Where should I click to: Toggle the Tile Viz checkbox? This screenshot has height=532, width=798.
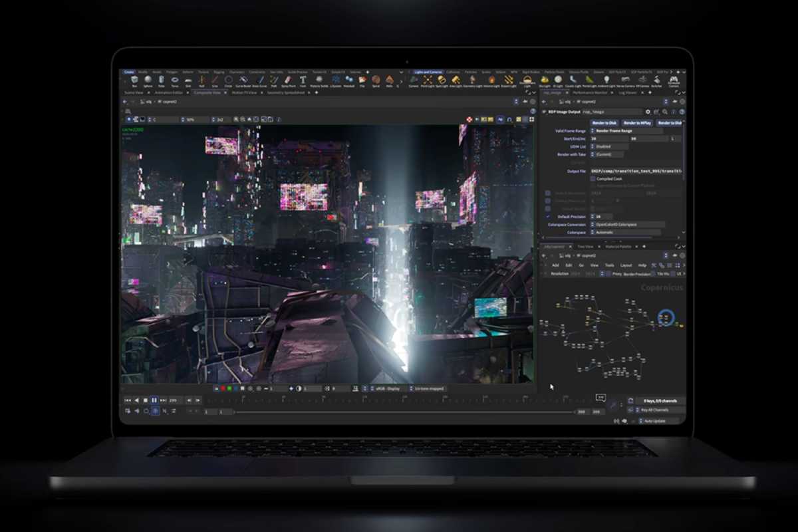653,273
